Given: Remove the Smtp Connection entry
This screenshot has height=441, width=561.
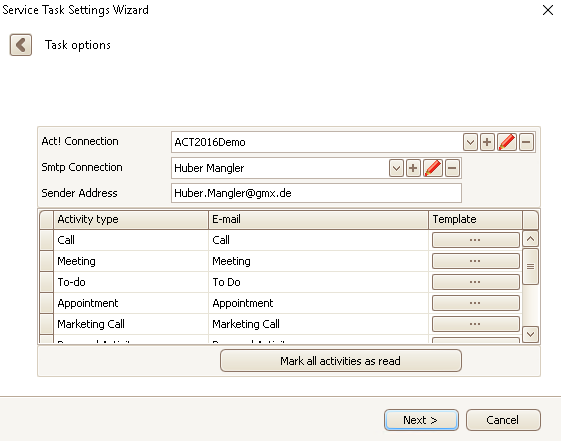Looking at the screenshot, I should click(x=452, y=168).
